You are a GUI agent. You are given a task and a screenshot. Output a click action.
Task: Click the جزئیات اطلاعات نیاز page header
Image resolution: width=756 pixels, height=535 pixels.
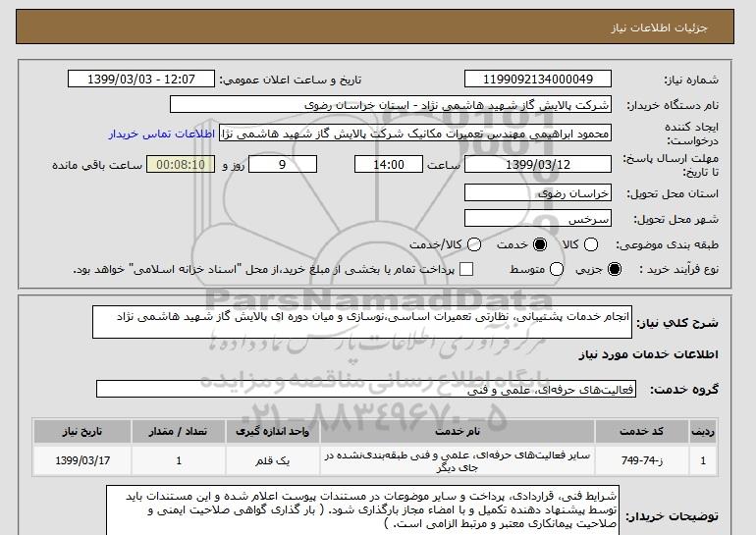(x=659, y=27)
